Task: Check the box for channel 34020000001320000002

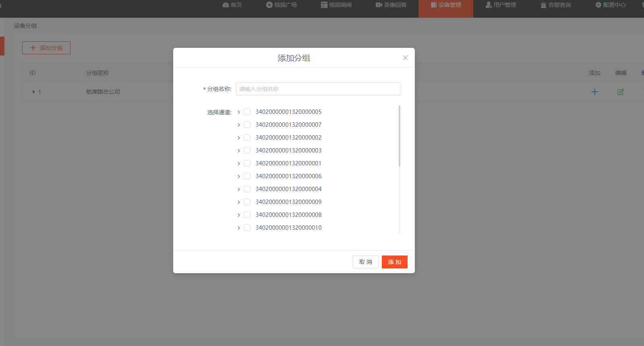Action: 247,138
